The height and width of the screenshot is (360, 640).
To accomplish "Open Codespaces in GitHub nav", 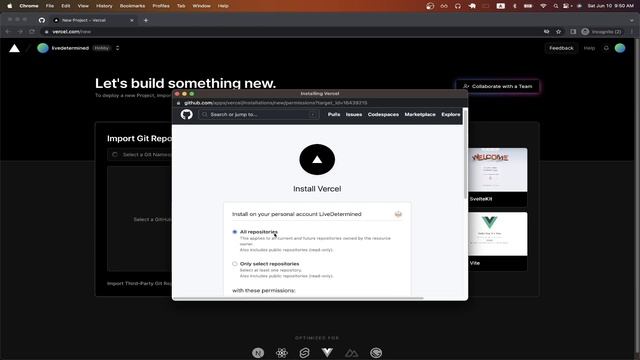I will pyautogui.click(x=383, y=114).
